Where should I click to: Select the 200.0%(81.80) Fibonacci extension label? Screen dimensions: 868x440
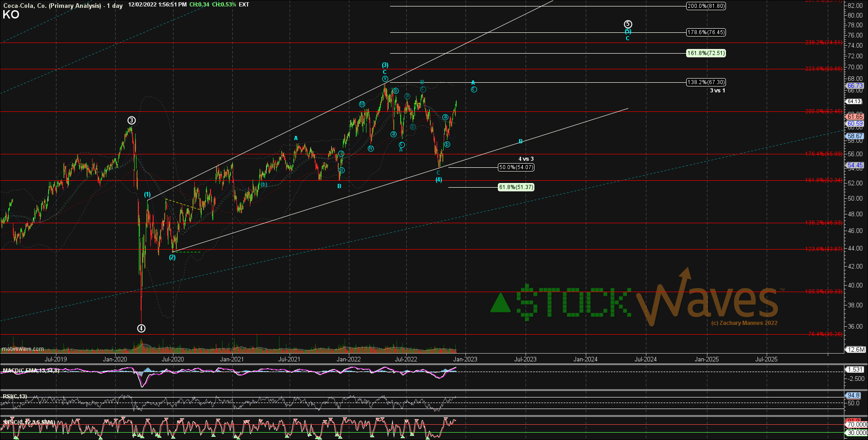click(706, 6)
